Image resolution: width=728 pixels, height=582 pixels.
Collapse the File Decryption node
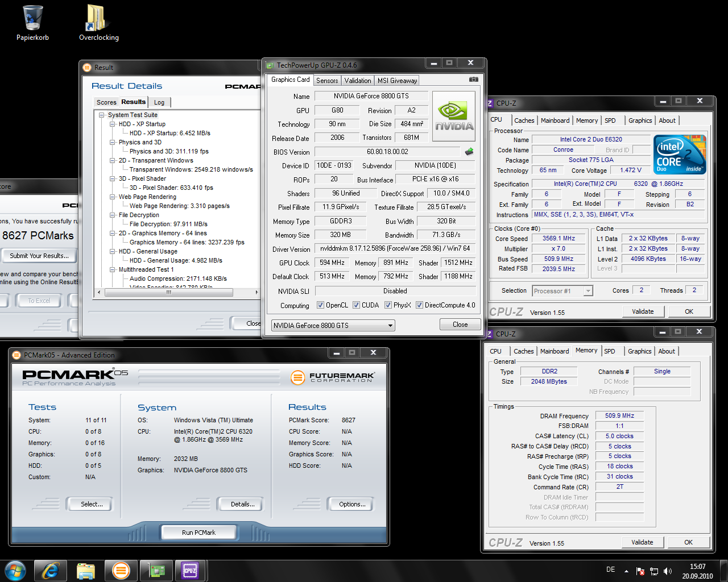click(x=113, y=215)
